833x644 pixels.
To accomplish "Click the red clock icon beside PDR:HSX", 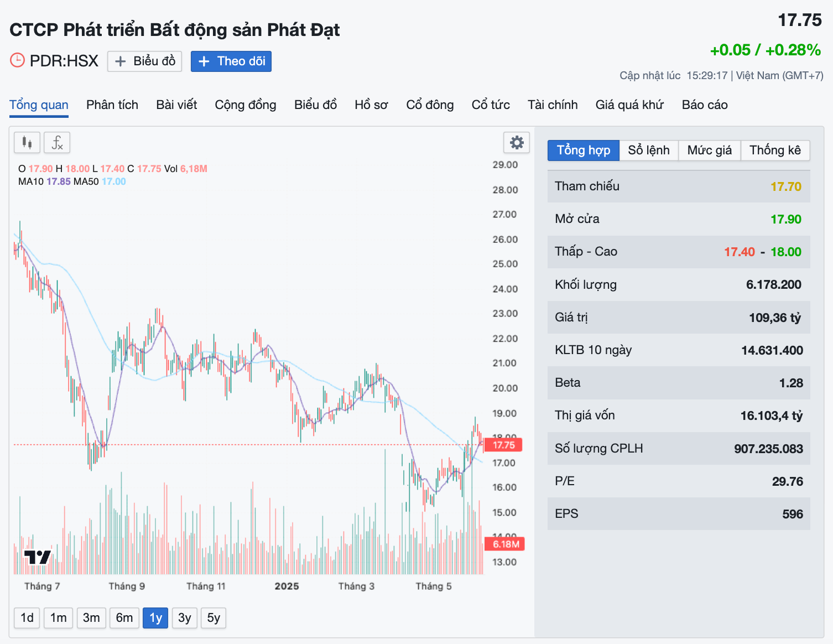I will [x=18, y=60].
